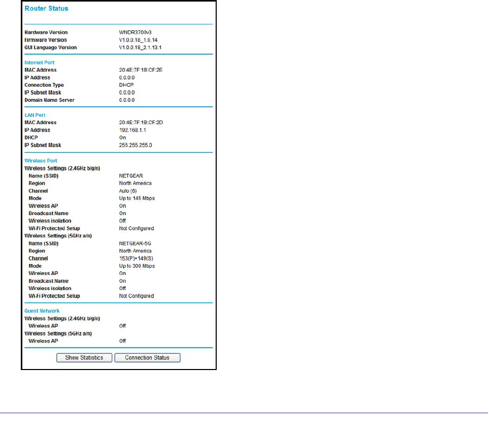Click the DHCP connection type value

pos(126,85)
